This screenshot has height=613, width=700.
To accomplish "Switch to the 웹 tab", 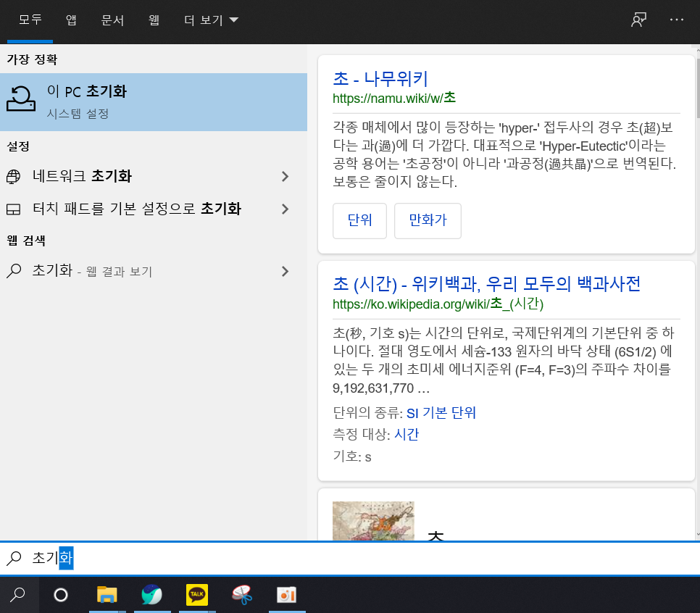I will point(154,20).
